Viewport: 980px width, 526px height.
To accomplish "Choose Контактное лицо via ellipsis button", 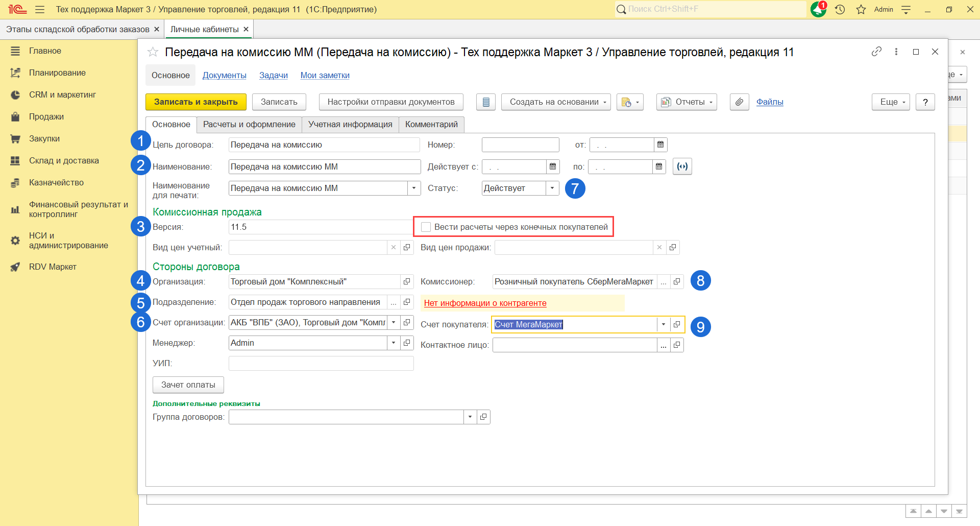I will (x=664, y=345).
